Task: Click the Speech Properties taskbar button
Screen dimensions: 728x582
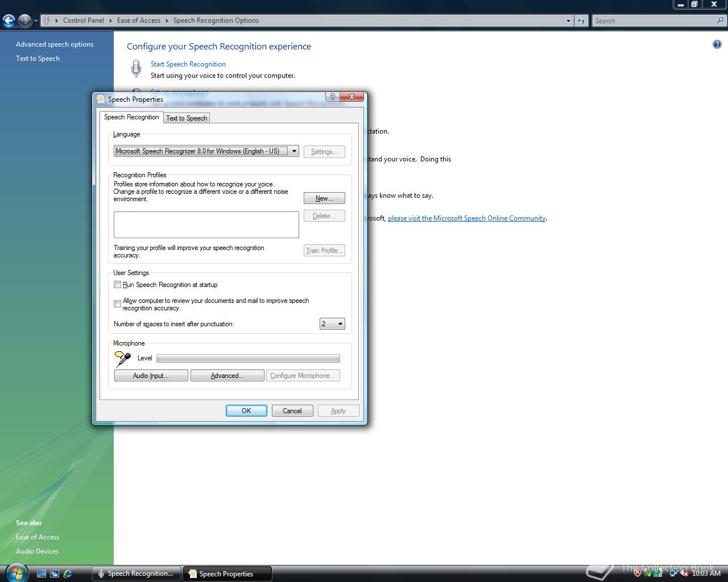Action: [227, 573]
